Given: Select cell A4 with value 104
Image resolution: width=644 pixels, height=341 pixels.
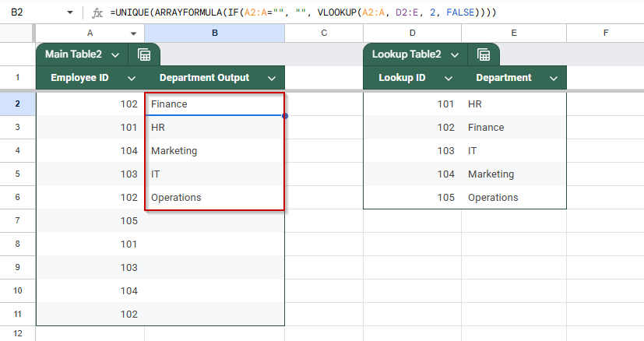Looking at the screenshot, I should click(90, 151).
